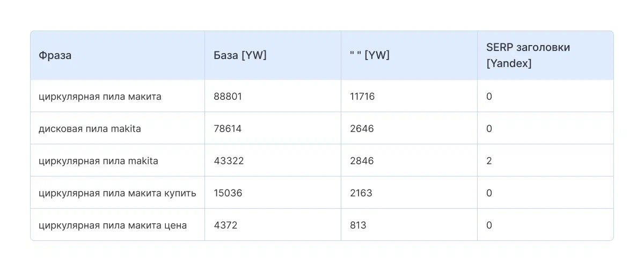Select "циркулярная пила макита цена" phrase
644x271 pixels.
[x=113, y=225]
